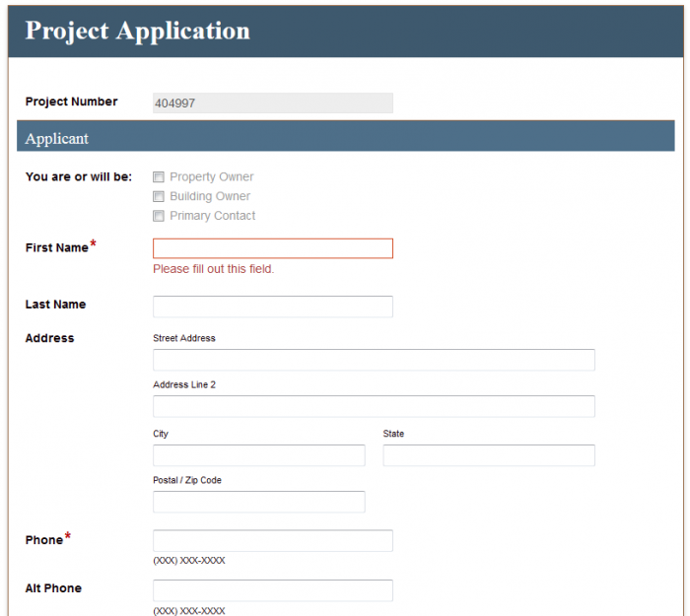Click the 'Building Owner' label text

pyautogui.click(x=210, y=196)
